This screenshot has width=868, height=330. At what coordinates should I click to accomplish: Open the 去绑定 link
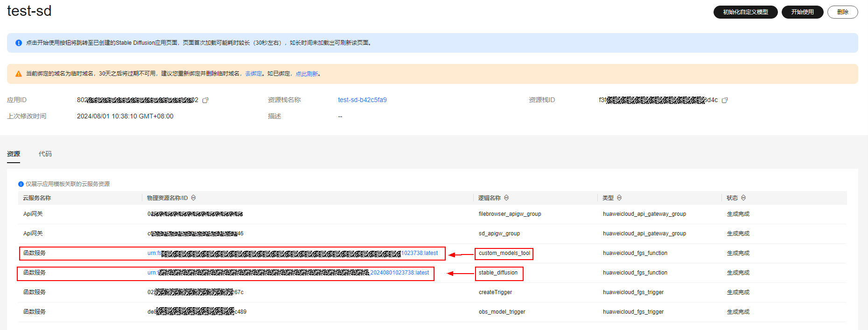[253, 74]
